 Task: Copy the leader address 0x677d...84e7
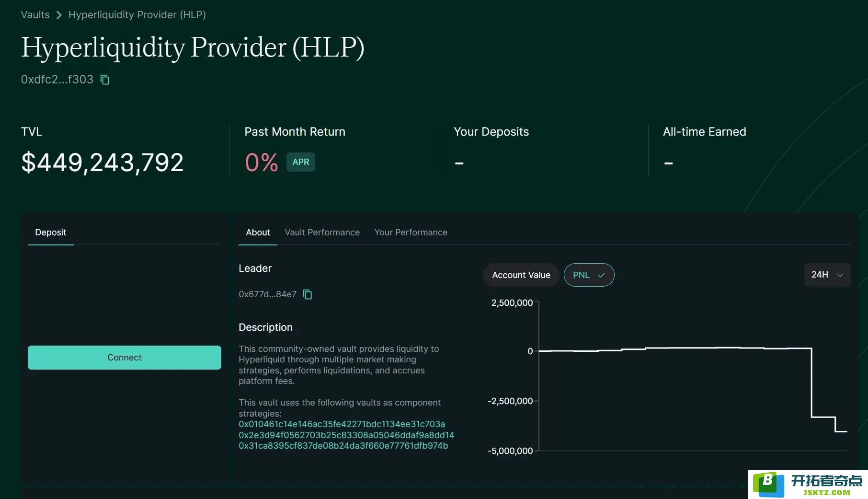pos(308,294)
